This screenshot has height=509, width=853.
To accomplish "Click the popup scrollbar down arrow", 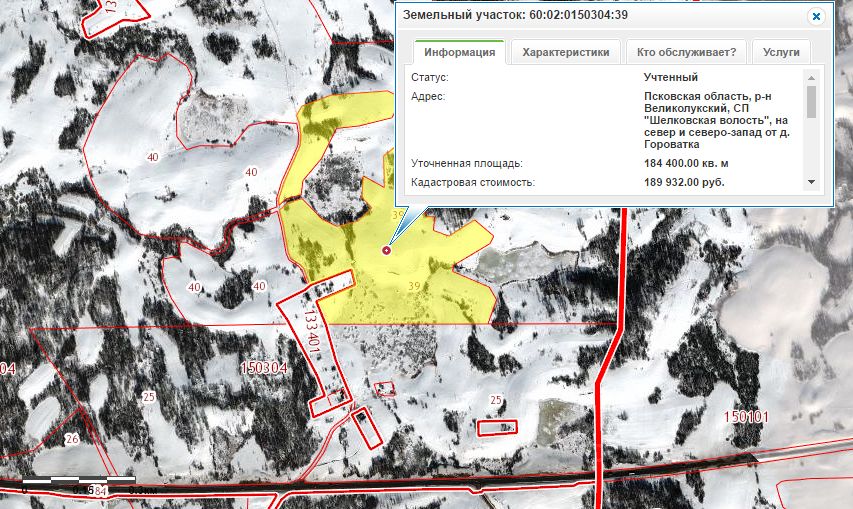I will pos(812,182).
